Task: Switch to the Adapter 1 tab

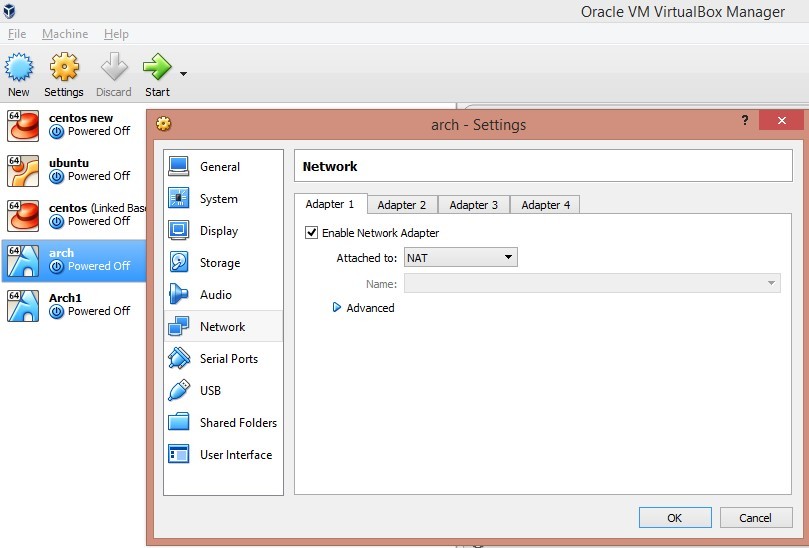Action: (x=330, y=204)
